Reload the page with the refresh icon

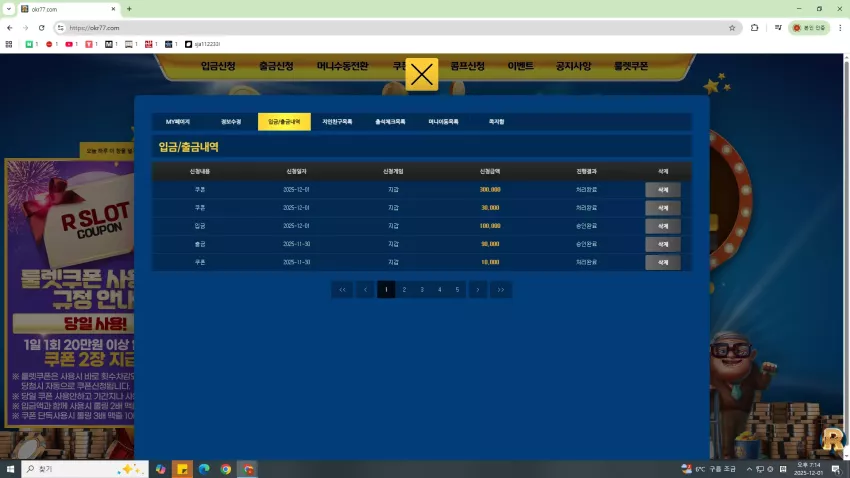(41, 28)
